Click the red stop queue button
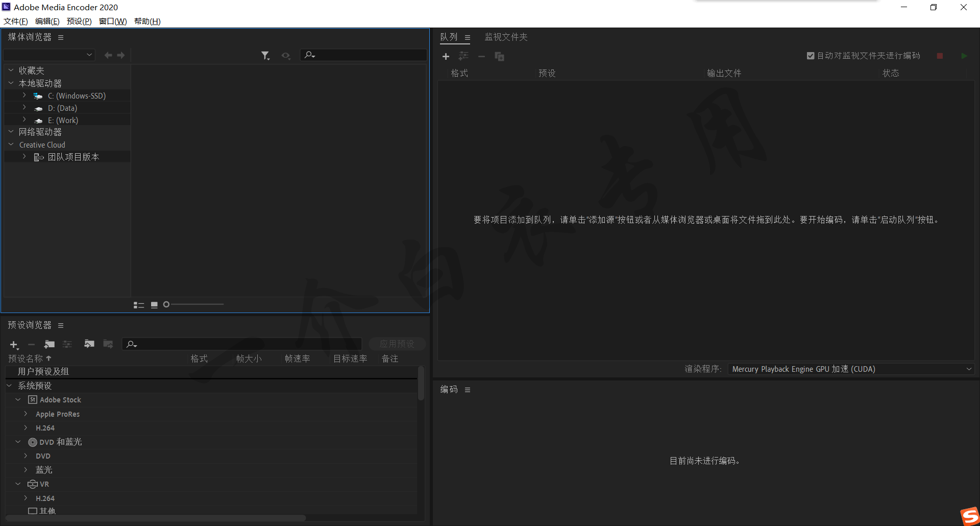Viewport: 980px width, 526px height. (x=940, y=56)
